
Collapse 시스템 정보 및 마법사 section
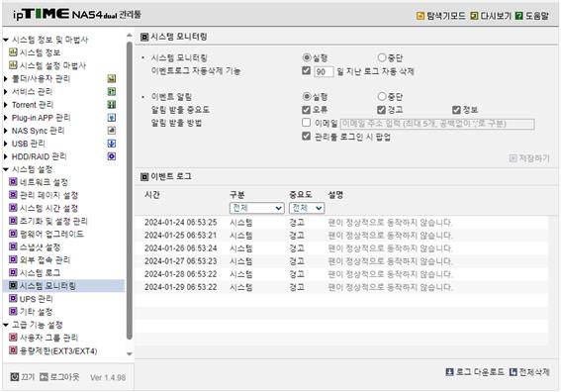coord(6,40)
